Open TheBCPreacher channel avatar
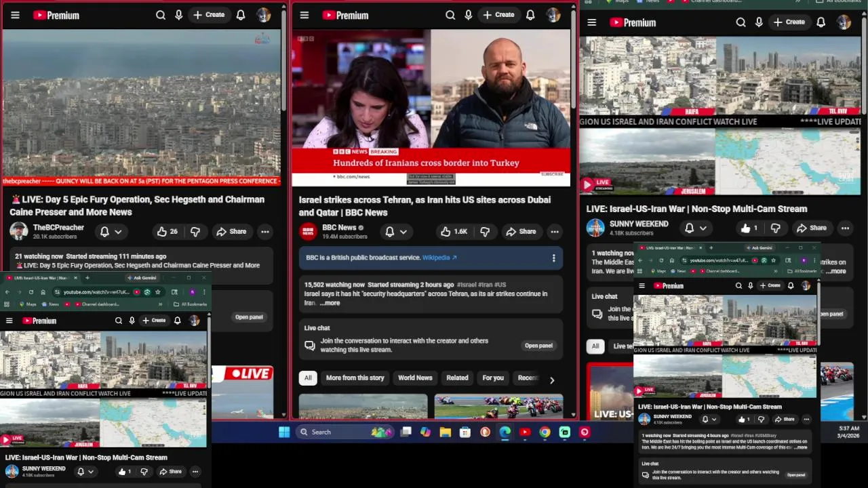The image size is (868, 488). [18, 232]
